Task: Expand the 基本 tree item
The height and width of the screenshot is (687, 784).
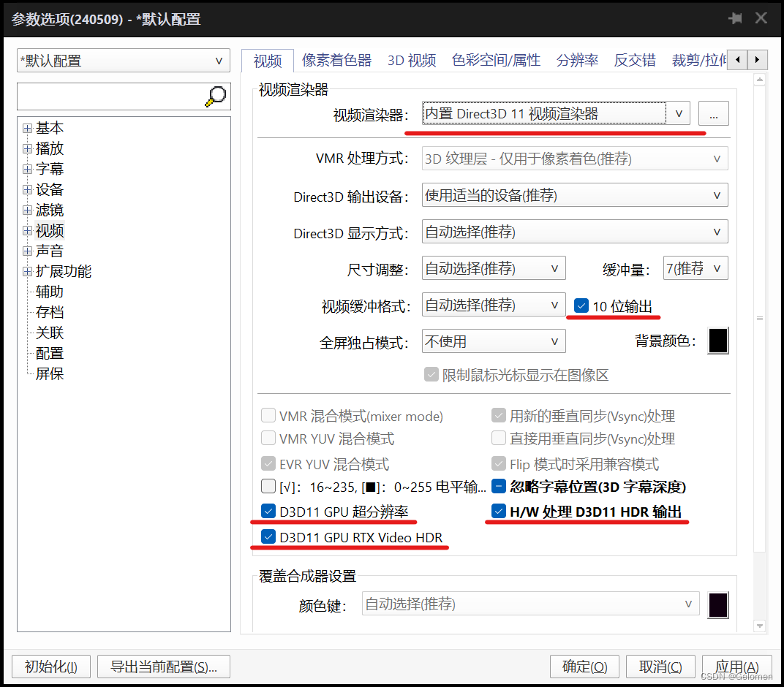Action: tap(27, 127)
